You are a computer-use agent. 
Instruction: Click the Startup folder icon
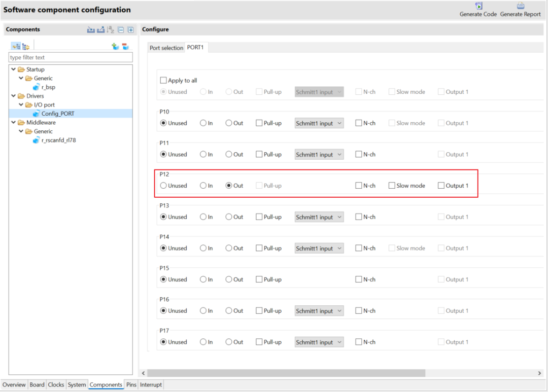(x=21, y=69)
